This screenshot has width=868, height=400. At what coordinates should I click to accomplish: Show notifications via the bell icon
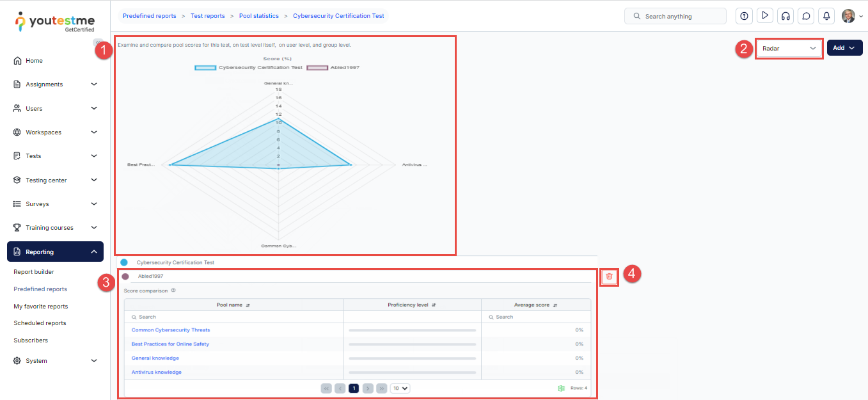pyautogui.click(x=826, y=16)
